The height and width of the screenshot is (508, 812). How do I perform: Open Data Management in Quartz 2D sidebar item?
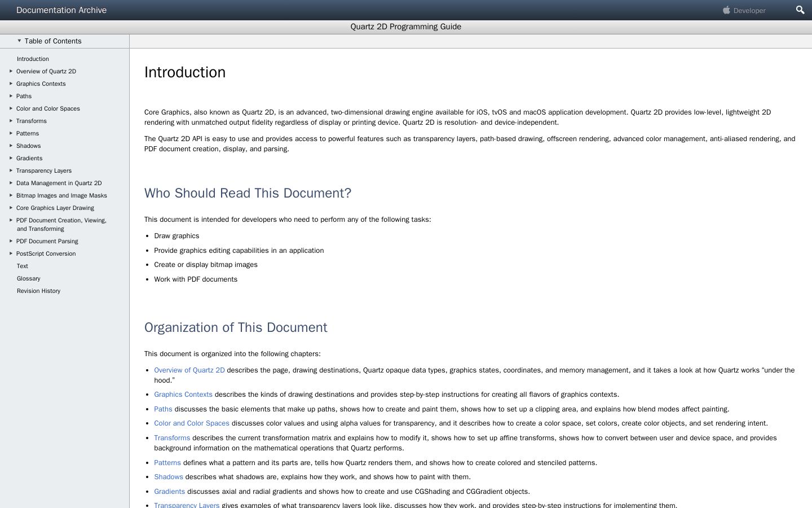pos(59,183)
